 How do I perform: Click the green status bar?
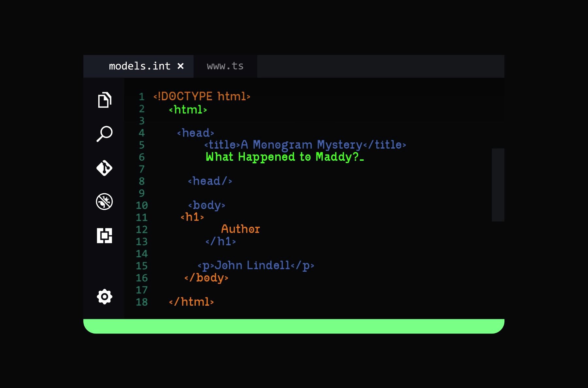[294, 326]
